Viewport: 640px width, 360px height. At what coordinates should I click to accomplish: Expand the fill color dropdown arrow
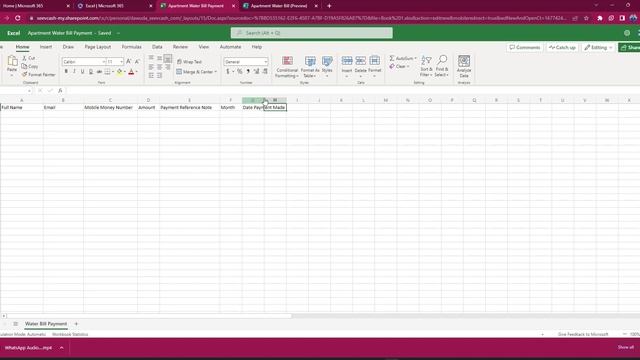pyautogui.click(x=124, y=72)
